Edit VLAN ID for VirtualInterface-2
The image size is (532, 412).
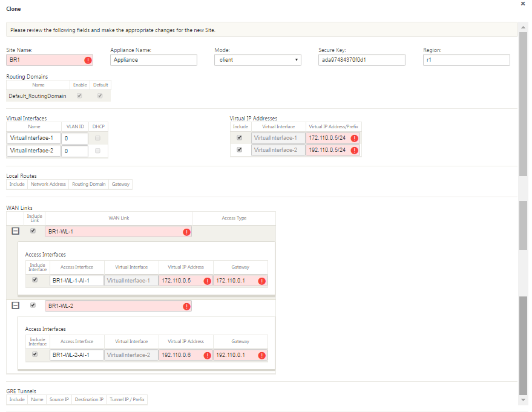(x=74, y=151)
